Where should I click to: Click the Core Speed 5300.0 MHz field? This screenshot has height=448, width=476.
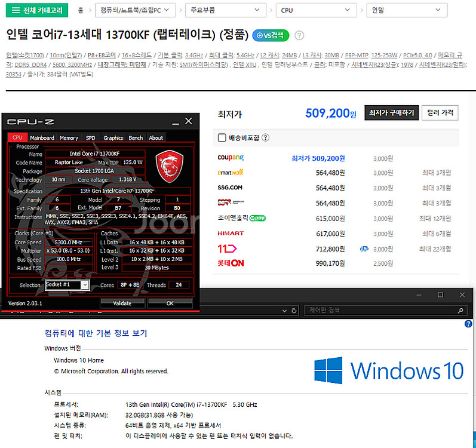[x=69, y=242]
